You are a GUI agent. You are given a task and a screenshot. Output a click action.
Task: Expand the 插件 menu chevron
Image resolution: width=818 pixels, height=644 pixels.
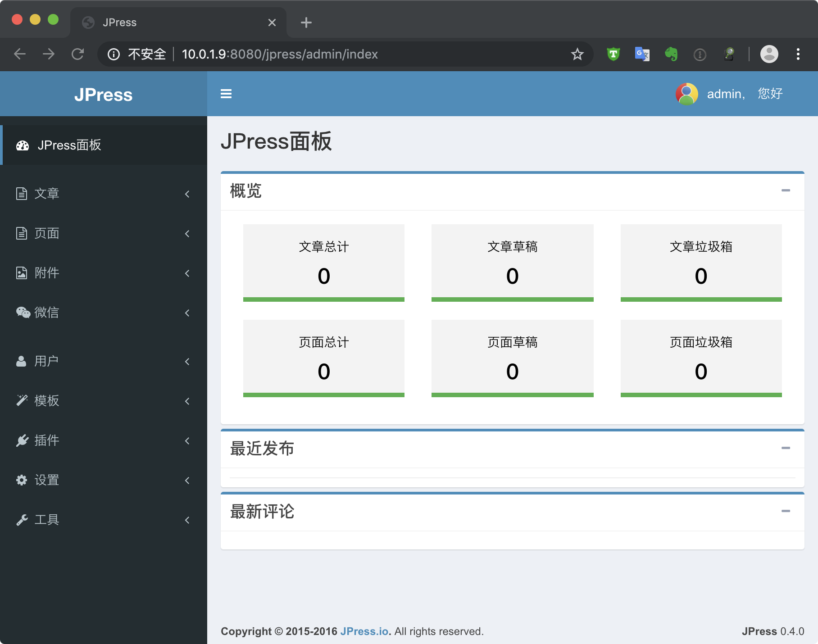(x=187, y=441)
